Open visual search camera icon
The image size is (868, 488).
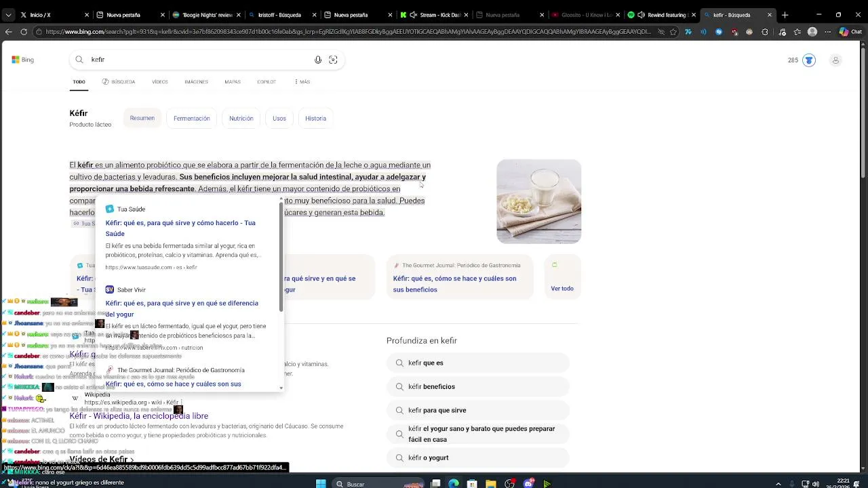pos(333,60)
